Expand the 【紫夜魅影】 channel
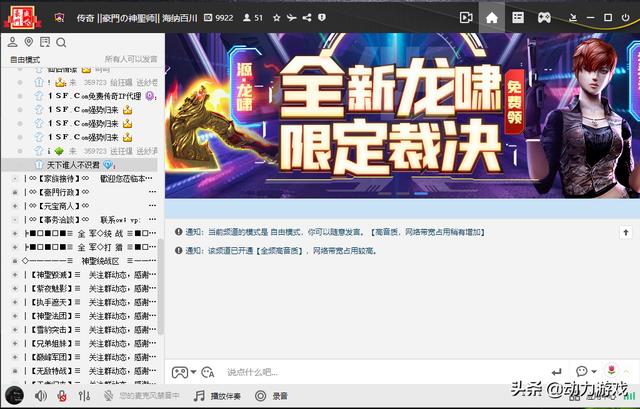640x409 pixels. 15,288
